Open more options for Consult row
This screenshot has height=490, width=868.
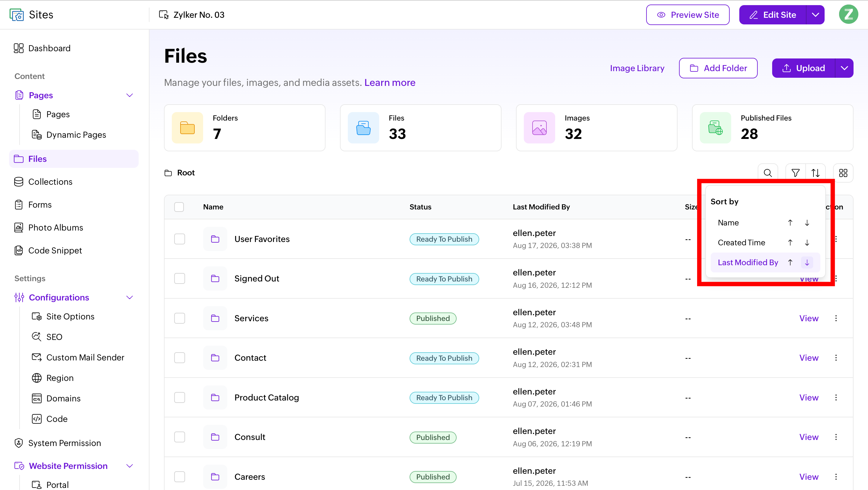[x=836, y=437]
